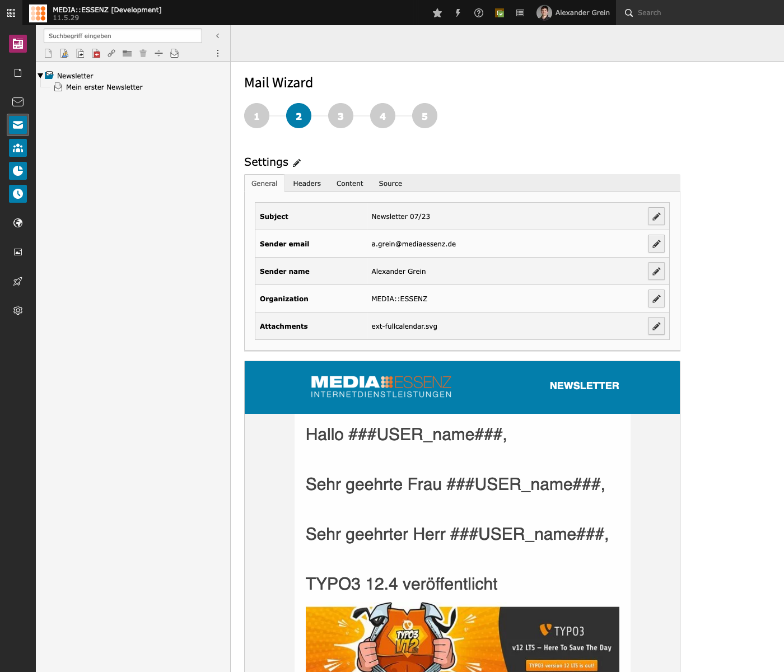Open the rocket Admin Tools icon in the sidebar
The height and width of the screenshot is (672, 784).
click(18, 281)
